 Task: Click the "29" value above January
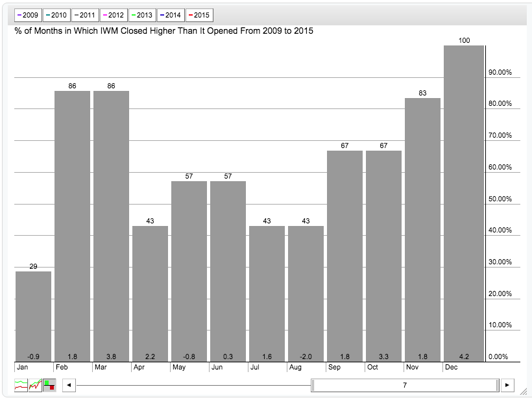point(34,266)
